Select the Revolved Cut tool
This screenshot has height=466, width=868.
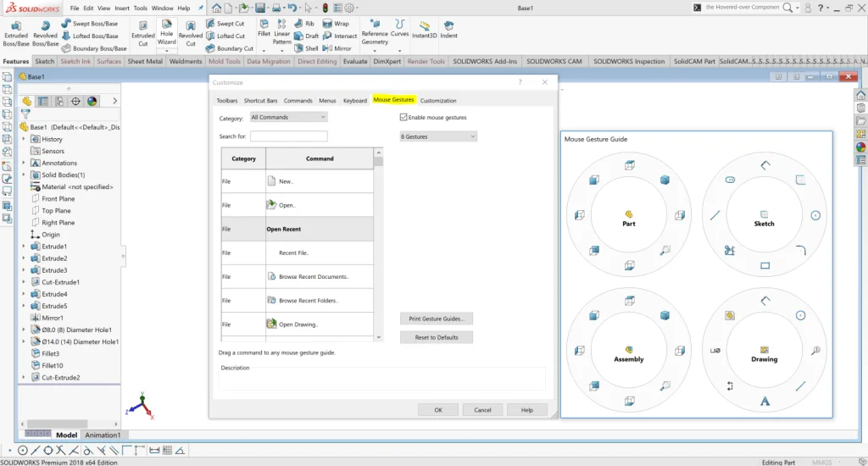tap(191, 34)
